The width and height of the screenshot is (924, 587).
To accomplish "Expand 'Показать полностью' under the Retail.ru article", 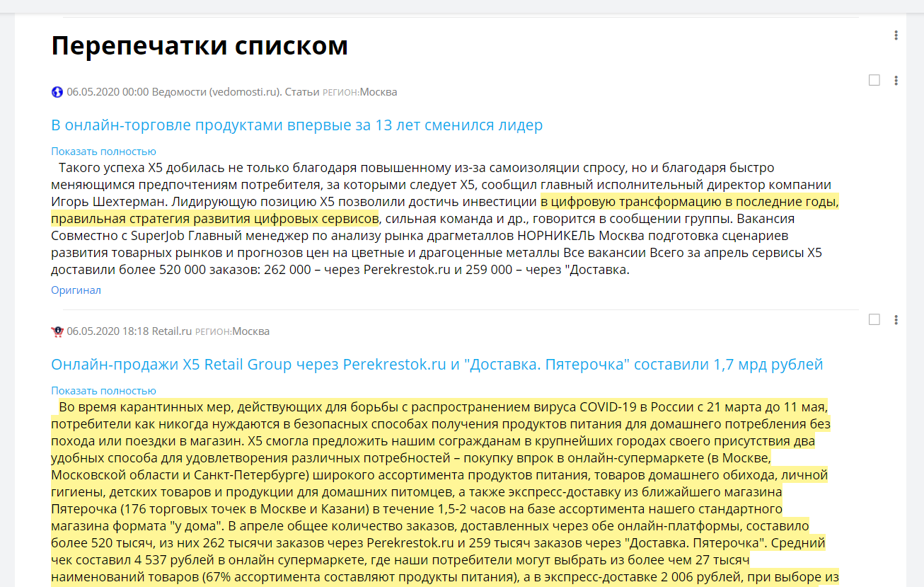I will [x=103, y=390].
